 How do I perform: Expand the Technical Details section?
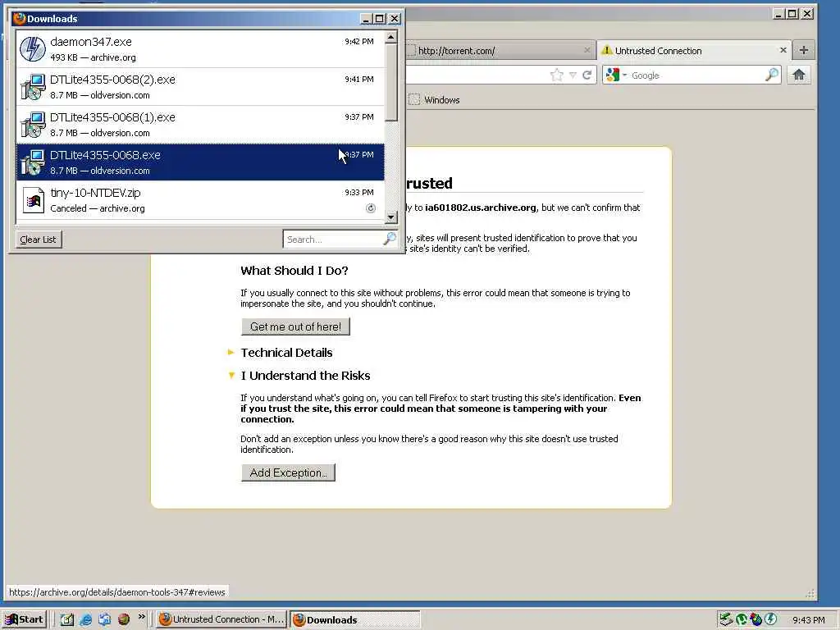pos(231,352)
